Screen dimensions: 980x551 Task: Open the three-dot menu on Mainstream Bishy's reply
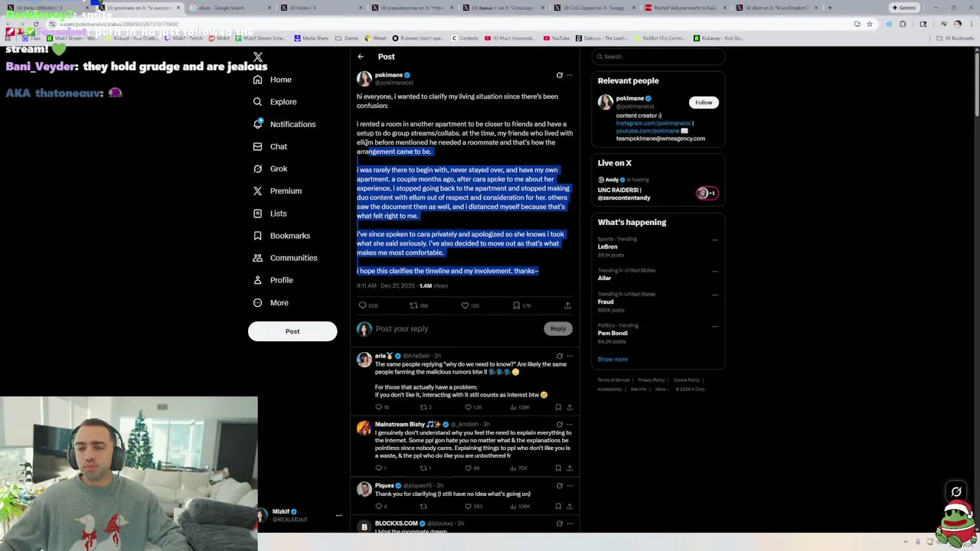[569, 425]
